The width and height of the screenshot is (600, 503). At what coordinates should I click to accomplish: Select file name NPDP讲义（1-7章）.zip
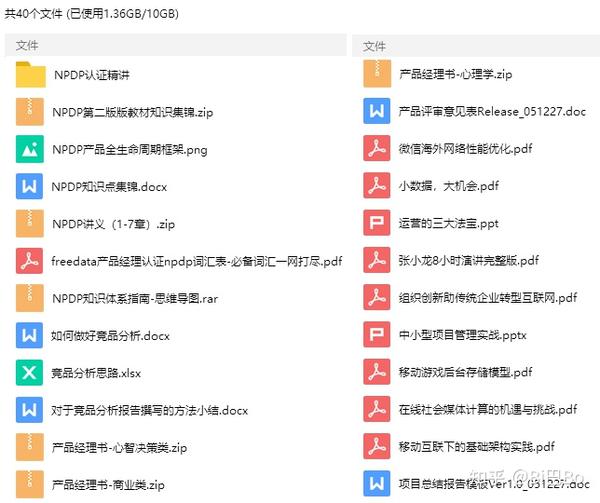[114, 224]
